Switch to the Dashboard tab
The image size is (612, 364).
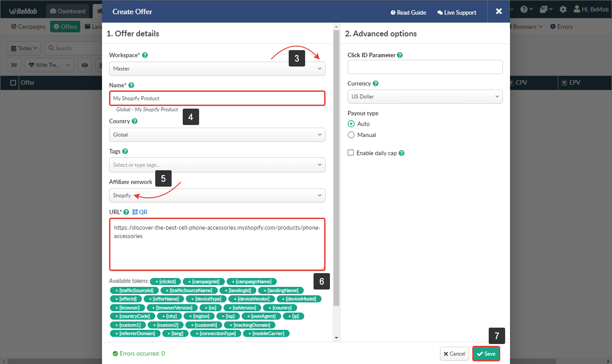[x=67, y=11]
